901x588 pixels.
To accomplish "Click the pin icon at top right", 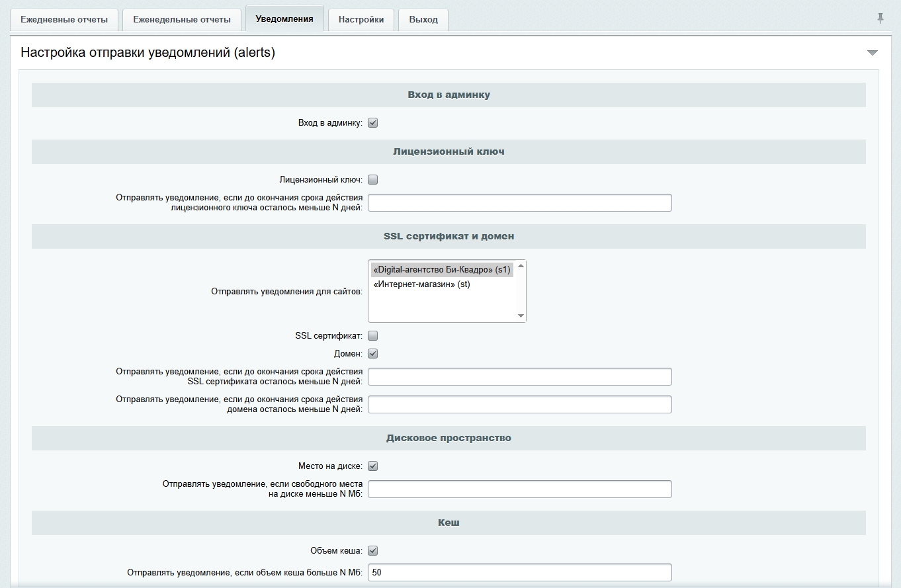I will (880, 19).
